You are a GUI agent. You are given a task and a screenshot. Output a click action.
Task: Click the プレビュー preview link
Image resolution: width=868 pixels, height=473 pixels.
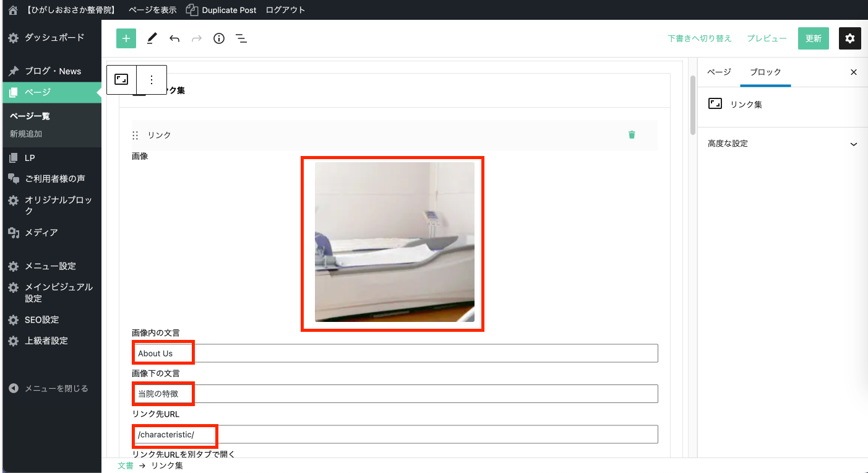click(x=767, y=38)
